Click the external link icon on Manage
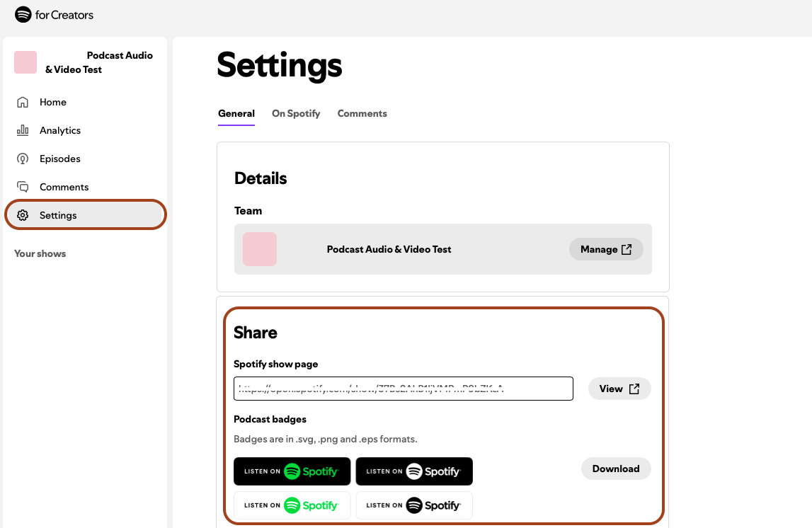812x528 pixels. coord(627,250)
